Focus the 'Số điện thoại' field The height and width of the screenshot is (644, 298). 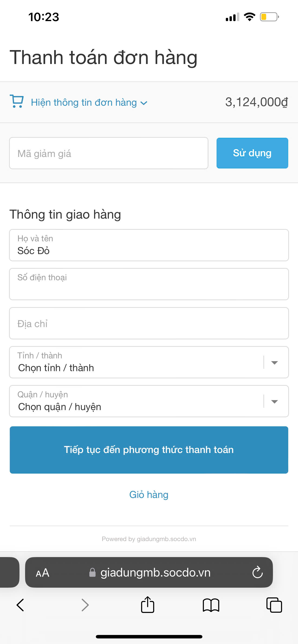point(149,284)
